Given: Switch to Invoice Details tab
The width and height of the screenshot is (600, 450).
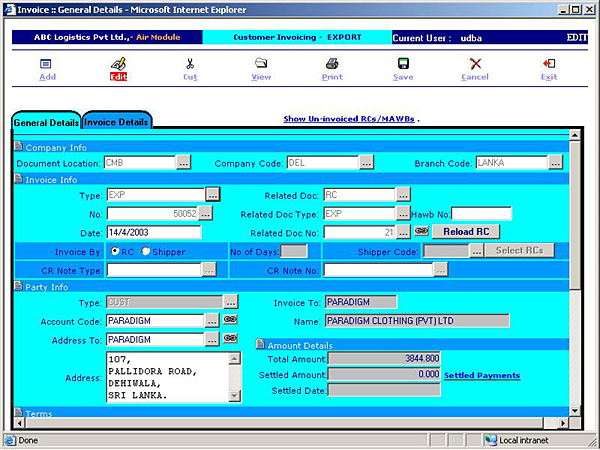Looking at the screenshot, I should tap(116, 122).
